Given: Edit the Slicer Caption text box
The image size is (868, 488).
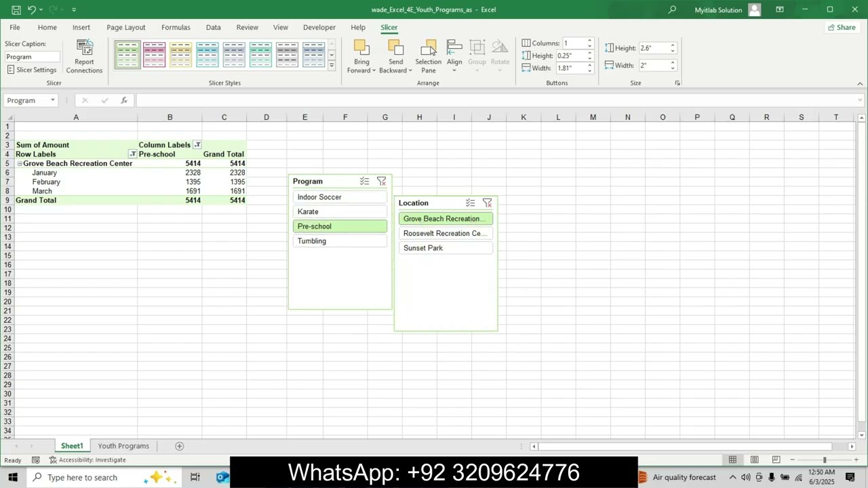Looking at the screenshot, I should click(x=32, y=57).
